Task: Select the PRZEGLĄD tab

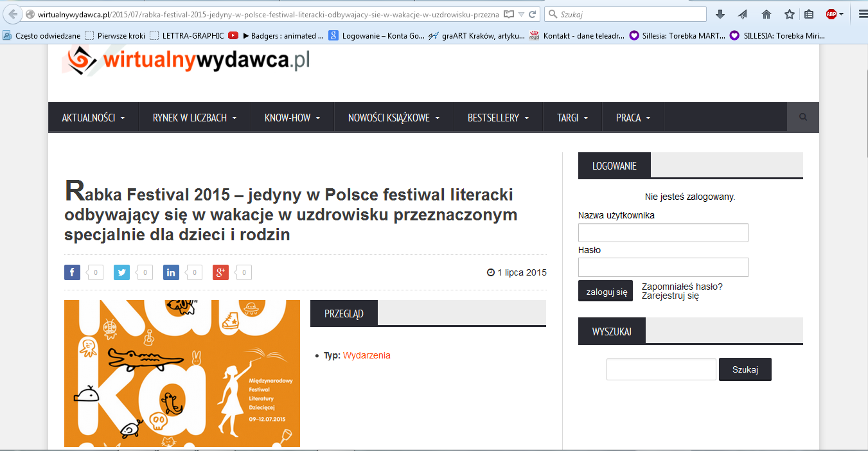Action: [x=344, y=314]
